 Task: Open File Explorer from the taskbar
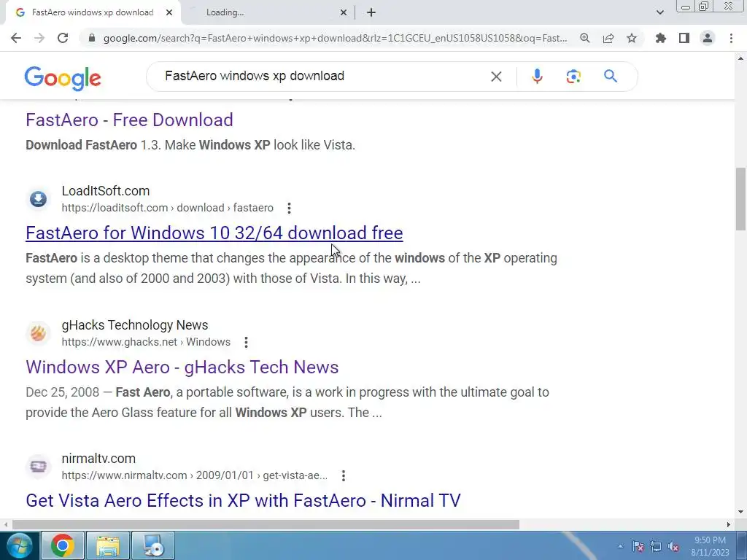click(x=108, y=545)
